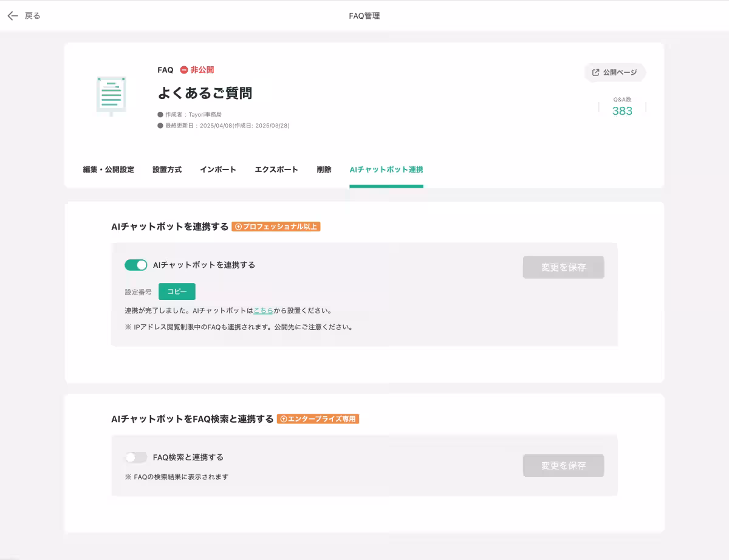Toggle off the chatbot integration switch
This screenshot has width=729, height=560.
coord(136,265)
